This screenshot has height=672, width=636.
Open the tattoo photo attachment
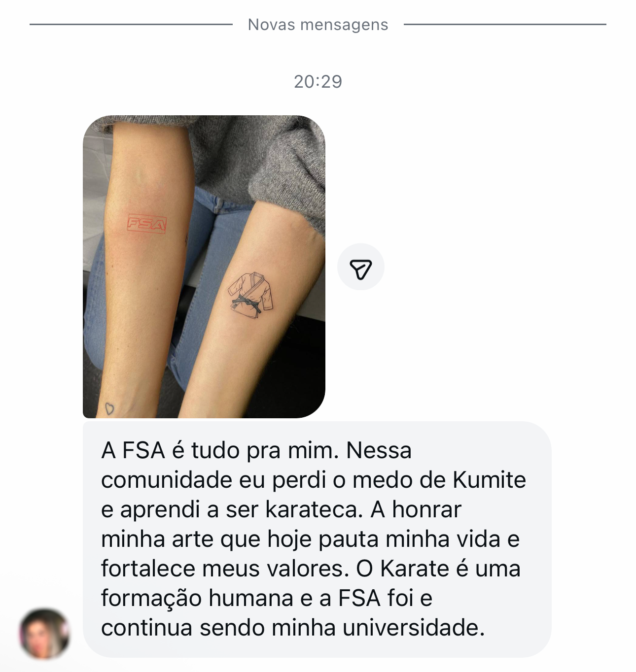point(204,267)
